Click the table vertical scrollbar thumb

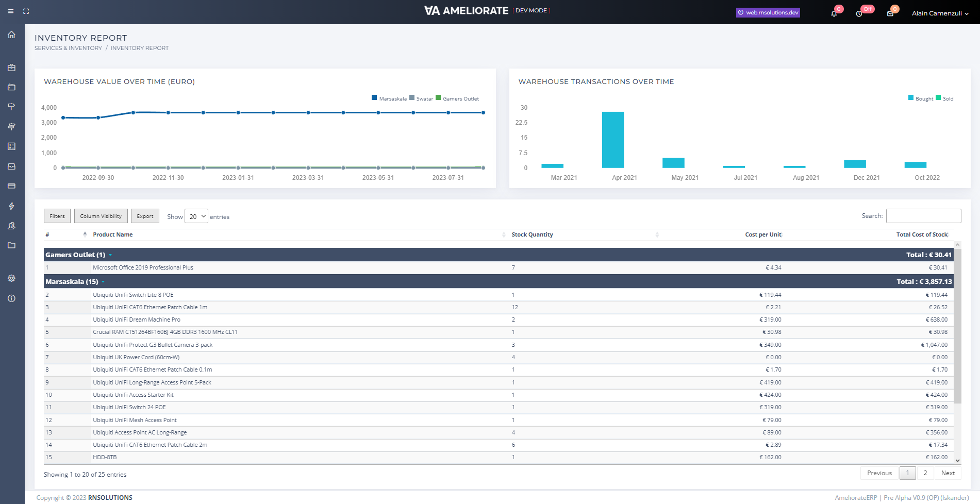pos(957,326)
